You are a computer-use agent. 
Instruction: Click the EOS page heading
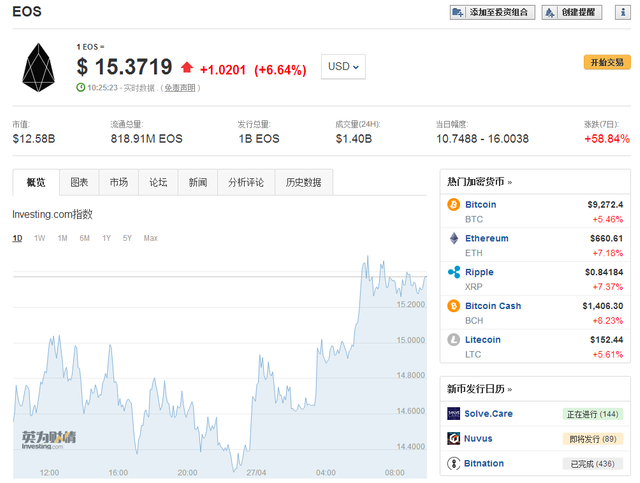pyautogui.click(x=27, y=11)
